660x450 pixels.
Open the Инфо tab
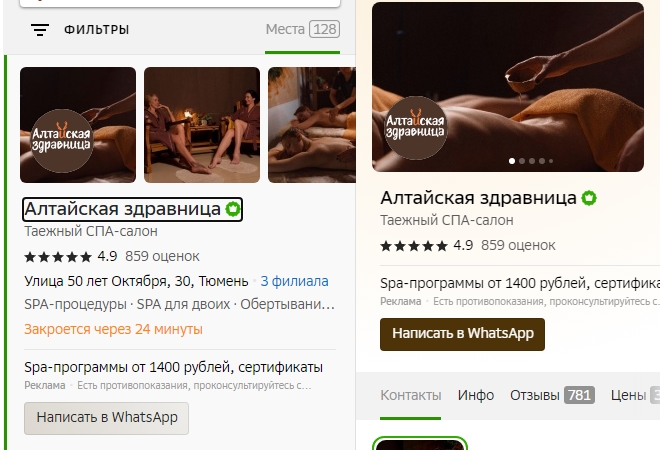click(x=476, y=395)
